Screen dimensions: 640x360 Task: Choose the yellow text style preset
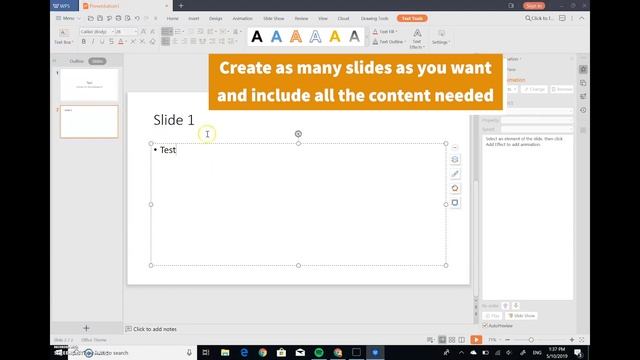pos(335,37)
